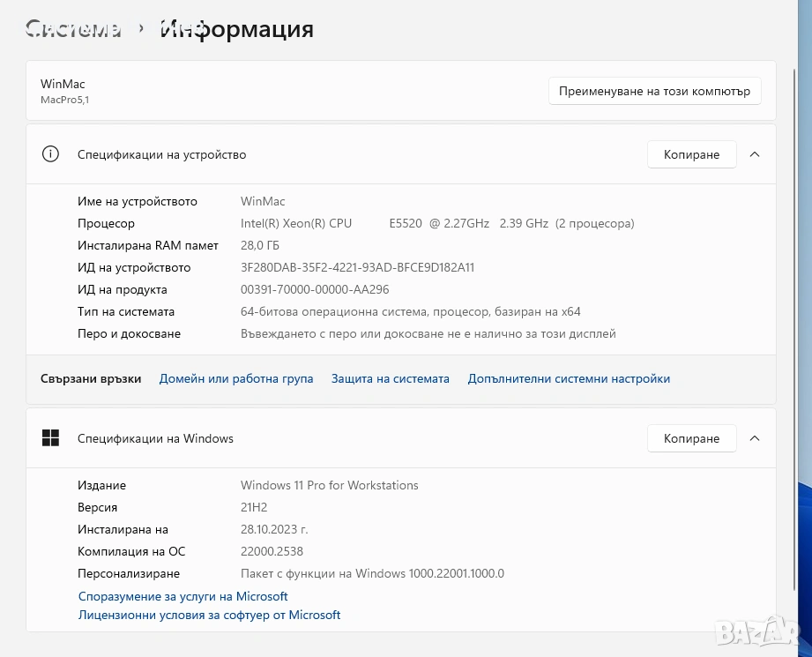
Task: Click the breadcrumb arrow before Информация
Action: pos(140,29)
